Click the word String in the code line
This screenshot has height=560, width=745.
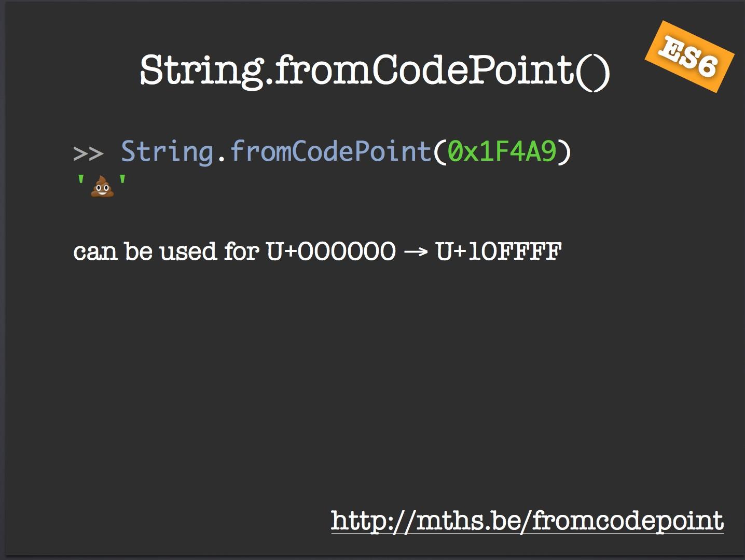tap(167, 152)
